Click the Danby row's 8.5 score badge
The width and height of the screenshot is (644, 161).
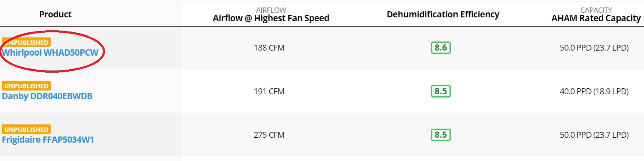point(441,91)
